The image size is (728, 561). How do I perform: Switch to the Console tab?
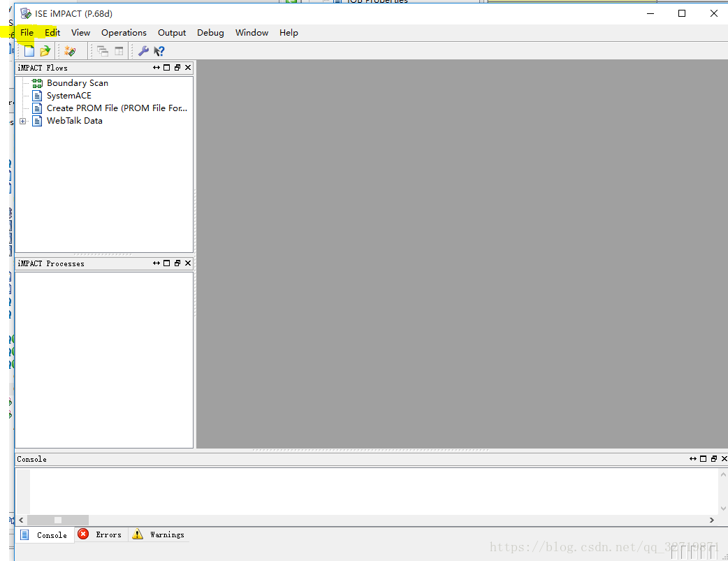coord(45,535)
